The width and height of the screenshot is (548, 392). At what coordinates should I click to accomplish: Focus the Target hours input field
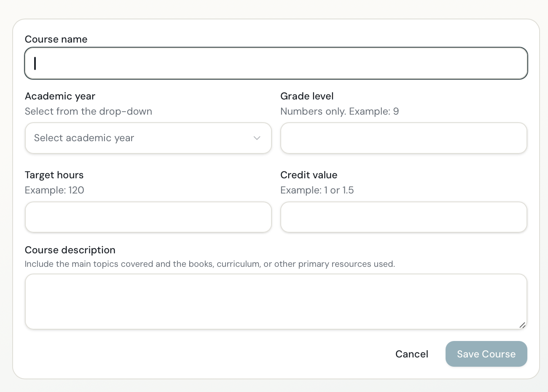[x=148, y=217]
